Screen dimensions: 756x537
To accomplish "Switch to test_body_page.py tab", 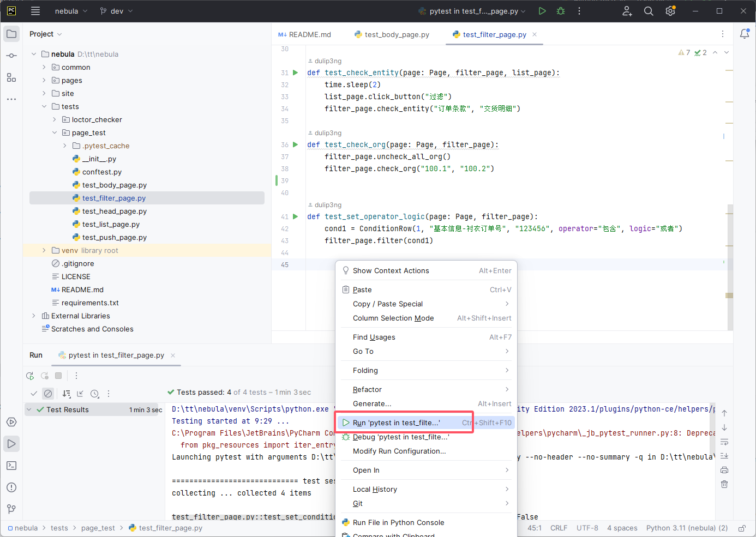I will 392,34.
